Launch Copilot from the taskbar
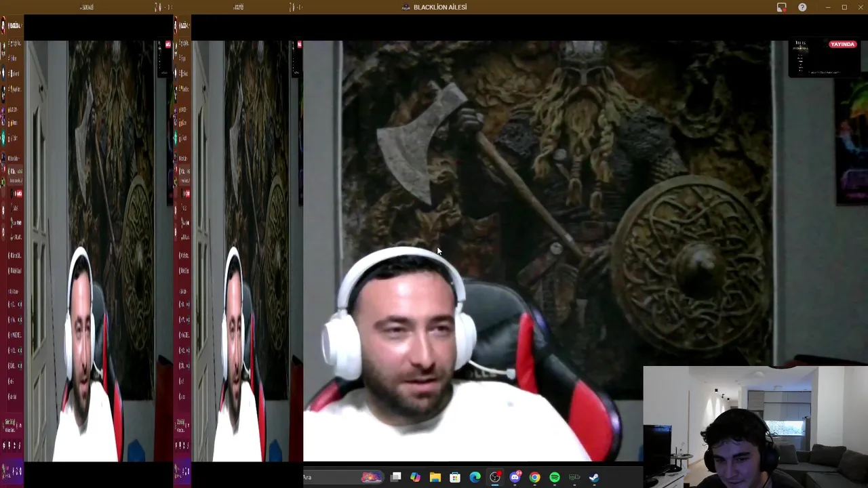The image size is (868, 488). [415, 477]
